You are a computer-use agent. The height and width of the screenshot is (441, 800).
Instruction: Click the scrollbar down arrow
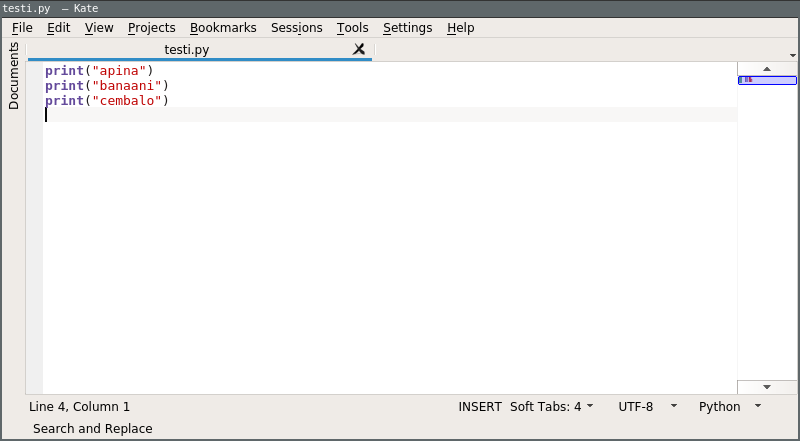pos(767,386)
